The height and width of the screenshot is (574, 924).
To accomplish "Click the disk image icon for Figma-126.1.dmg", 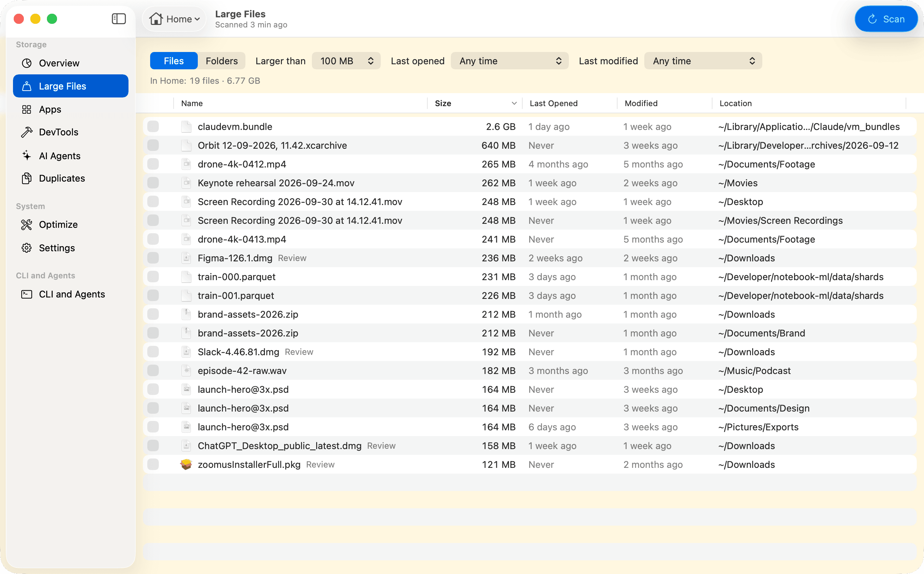I will 186,258.
